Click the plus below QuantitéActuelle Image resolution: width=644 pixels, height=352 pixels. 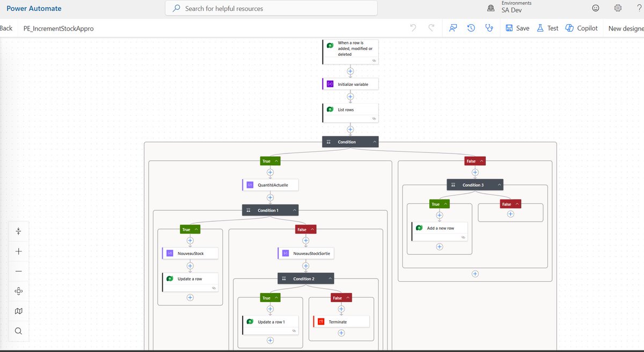pos(270,197)
